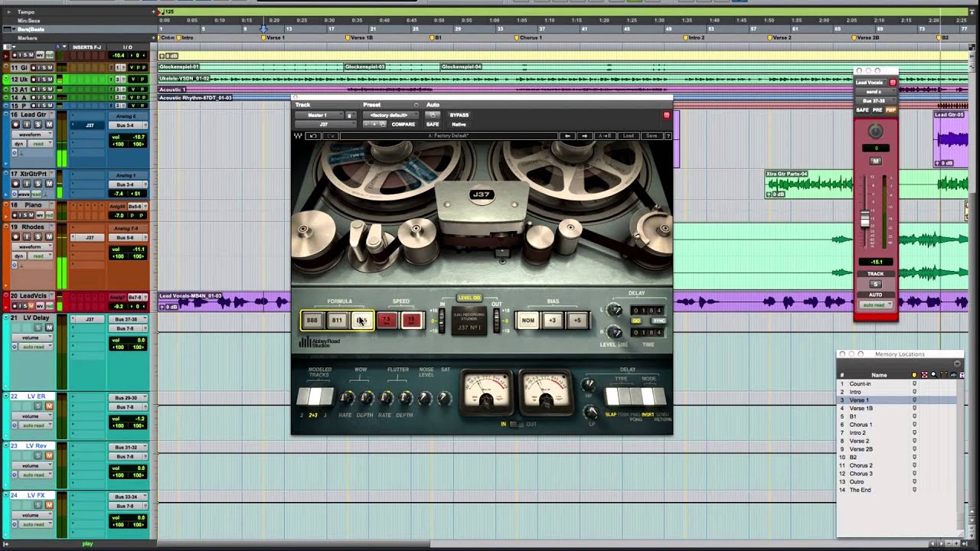Click the delay R level knob
Screen dimensions: 980x551
pos(614,331)
